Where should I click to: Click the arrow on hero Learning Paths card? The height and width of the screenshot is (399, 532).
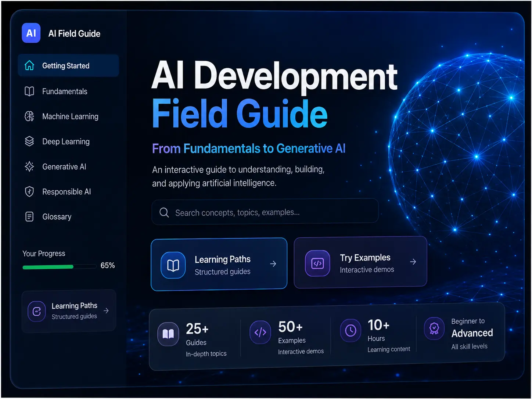[x=273, y=264]
